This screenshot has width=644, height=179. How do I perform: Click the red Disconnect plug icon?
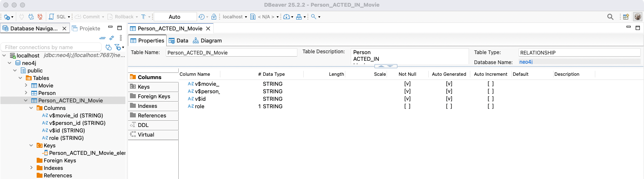point(40,17)
